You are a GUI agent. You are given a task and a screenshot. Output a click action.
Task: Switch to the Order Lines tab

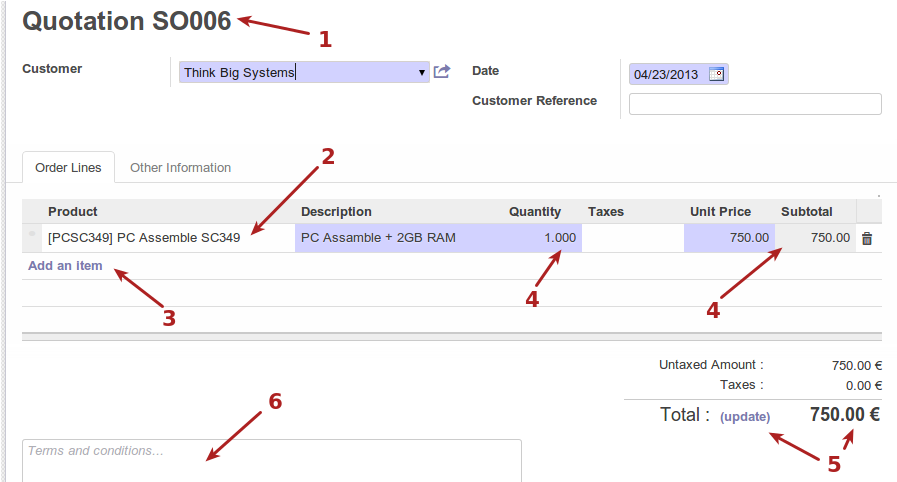point(68,168)
